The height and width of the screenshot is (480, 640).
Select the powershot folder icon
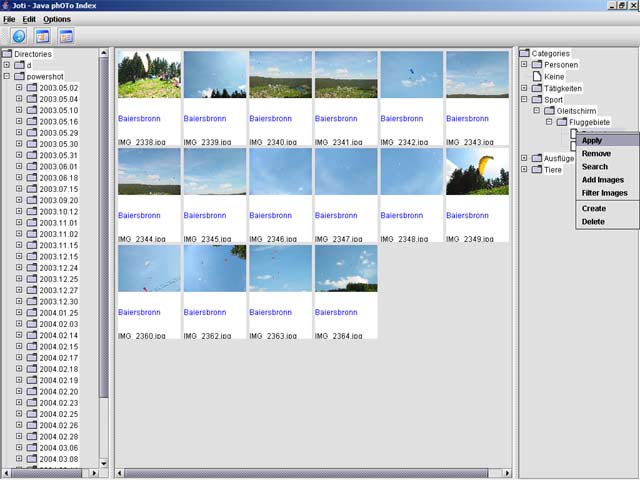19,76
